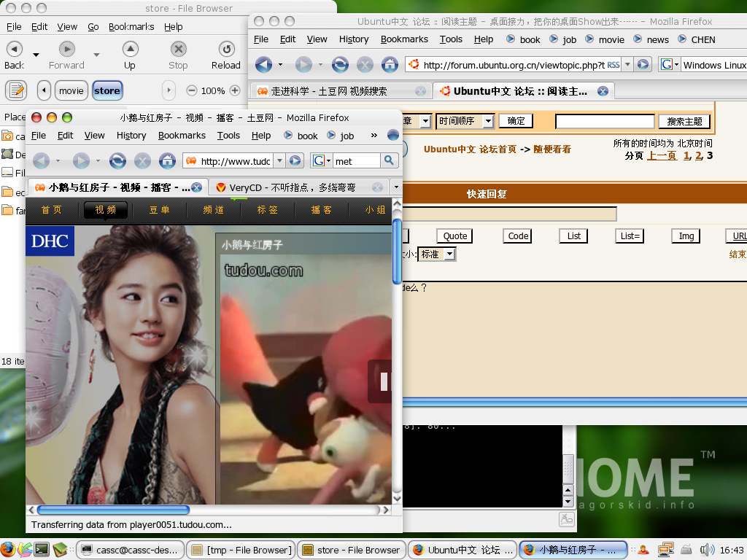This screenshot has height=560, width=747.
Task: Open Back history dropdown in tudou Firefox window
Action: [58, 161]
